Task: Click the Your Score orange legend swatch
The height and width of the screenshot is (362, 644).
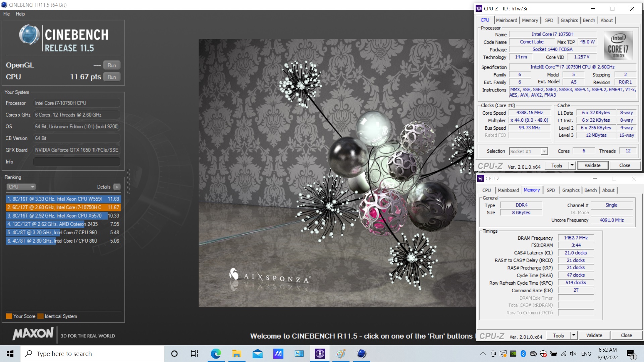Action: click(x=9, y=316)
